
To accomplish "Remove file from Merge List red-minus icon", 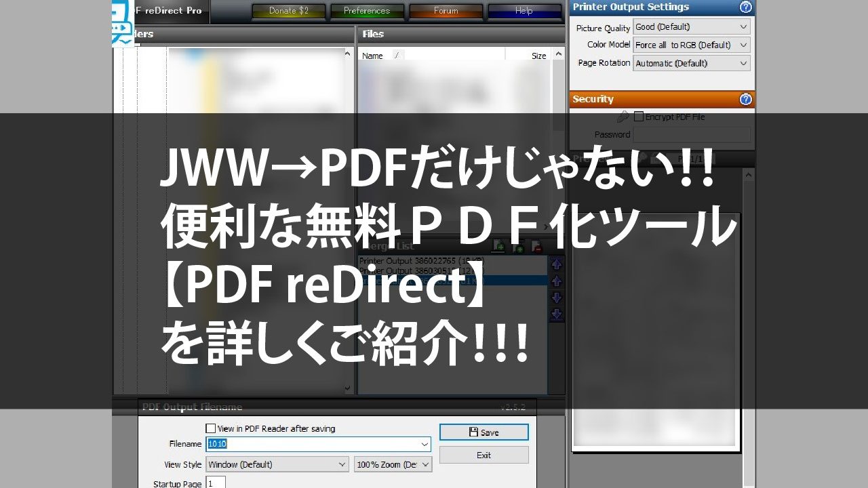I will (536, 246).
